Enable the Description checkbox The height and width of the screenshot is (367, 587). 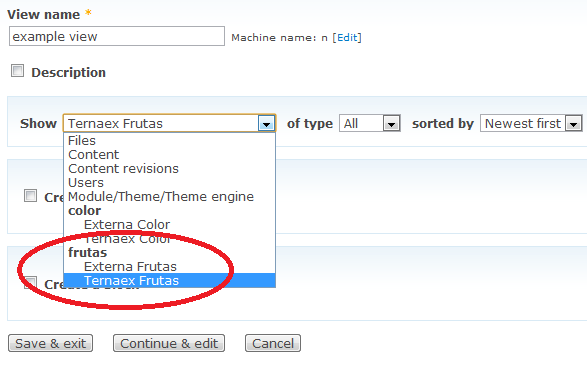click(x=17, y=71)
